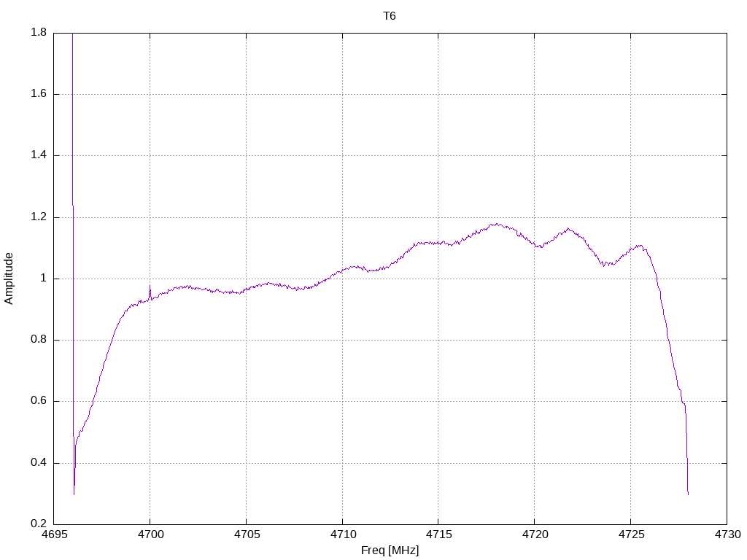Click the plot title T6
Image resolution: width=747 pixels, height=560 pixels.
[x=390, y=16]
